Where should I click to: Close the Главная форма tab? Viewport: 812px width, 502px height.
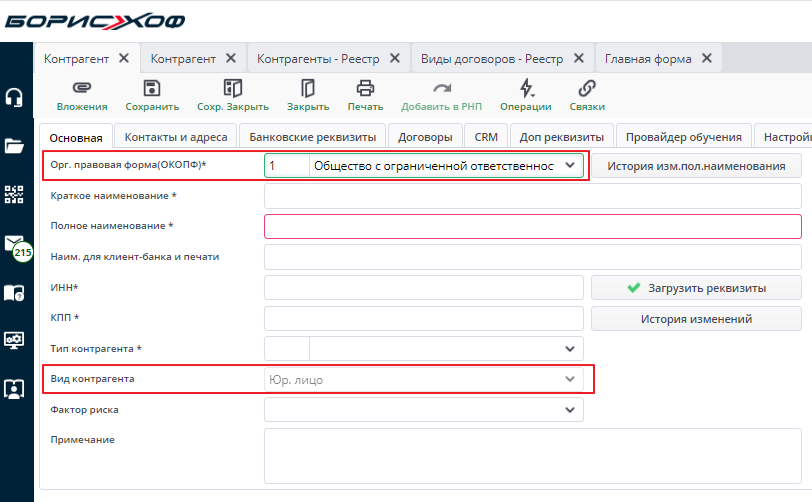pyautogui.click(x=707, y=58)
